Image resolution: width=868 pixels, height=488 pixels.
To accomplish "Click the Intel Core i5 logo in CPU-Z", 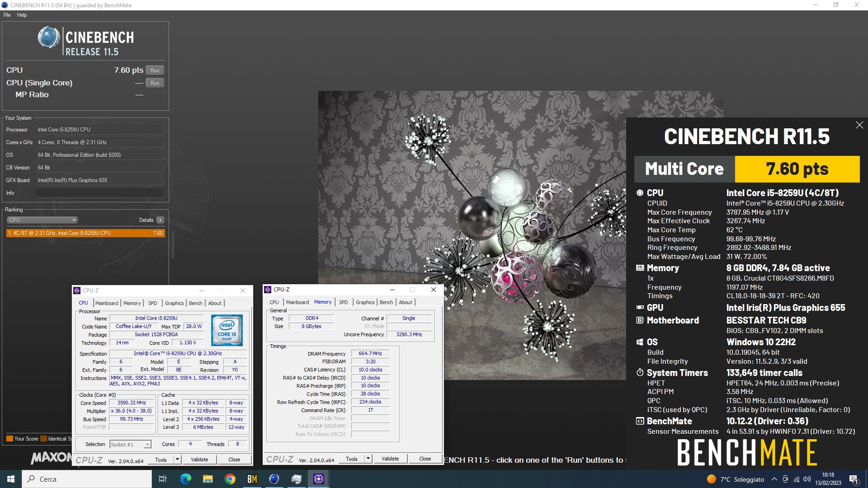I will tap(226, 330).
